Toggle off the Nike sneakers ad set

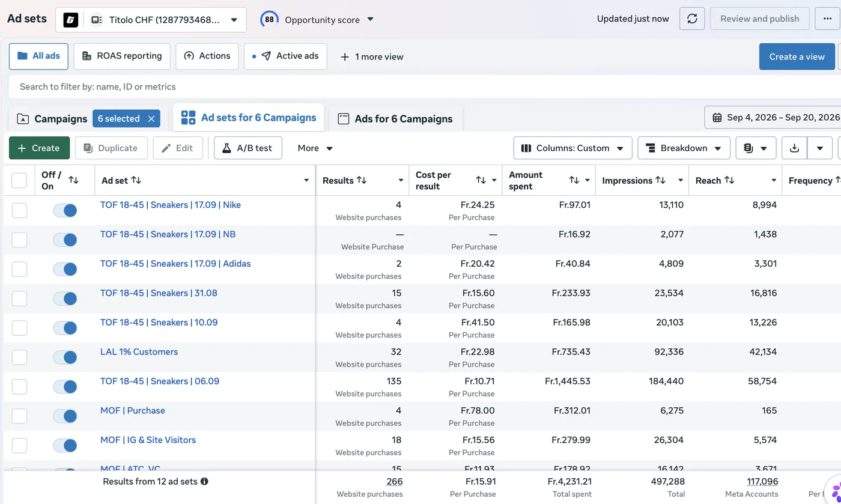65,210
